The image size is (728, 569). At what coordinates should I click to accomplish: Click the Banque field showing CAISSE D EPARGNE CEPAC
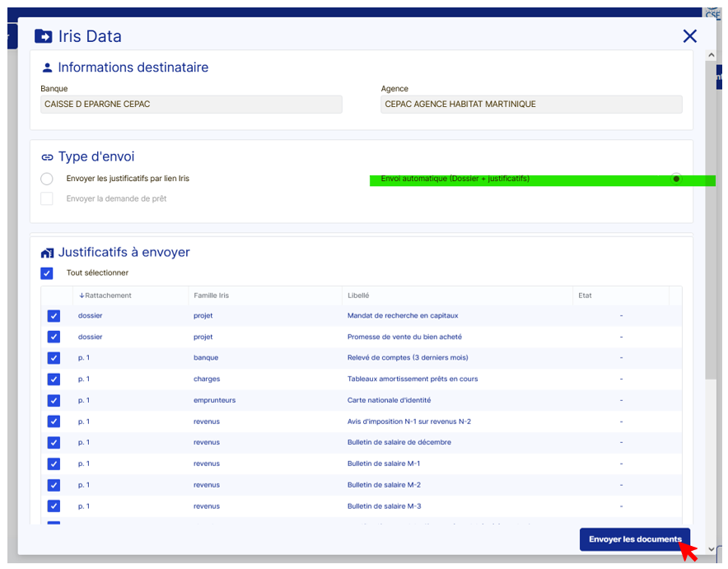[x=191, y=105]
